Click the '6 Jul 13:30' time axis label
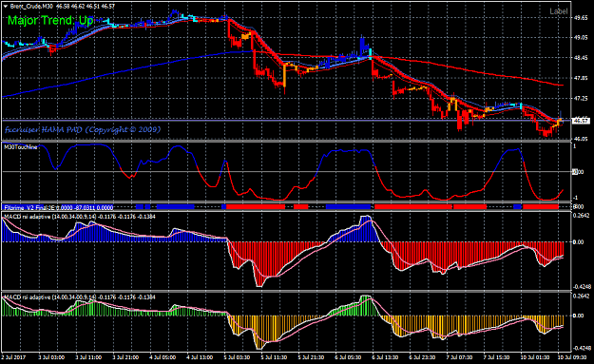Screen dimensions: 594x364 [385, 357]
